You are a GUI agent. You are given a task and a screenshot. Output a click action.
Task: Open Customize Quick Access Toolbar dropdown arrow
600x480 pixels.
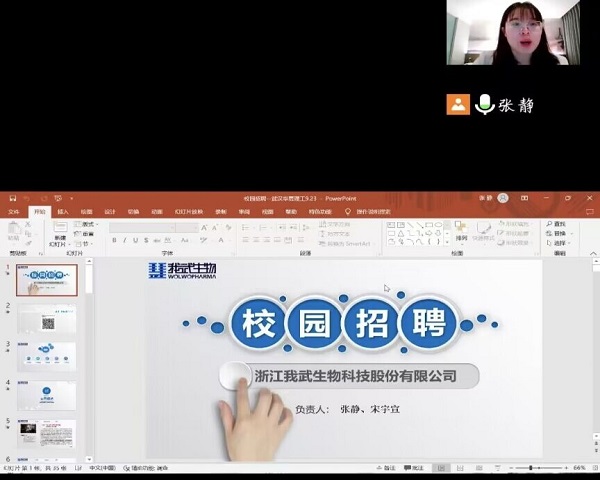[72, 199]
